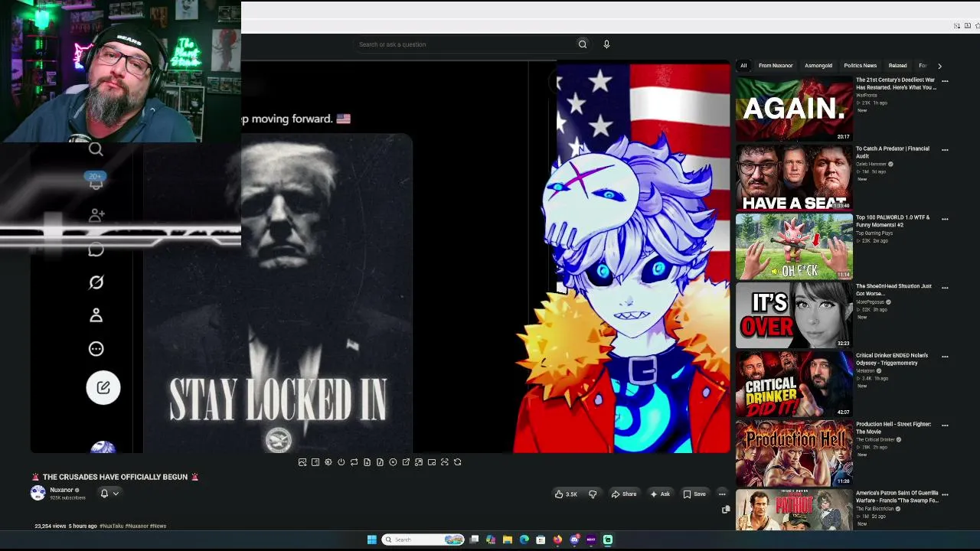Open America's Patron Saint Of Guerrilla Warfare title

[897, 497]
